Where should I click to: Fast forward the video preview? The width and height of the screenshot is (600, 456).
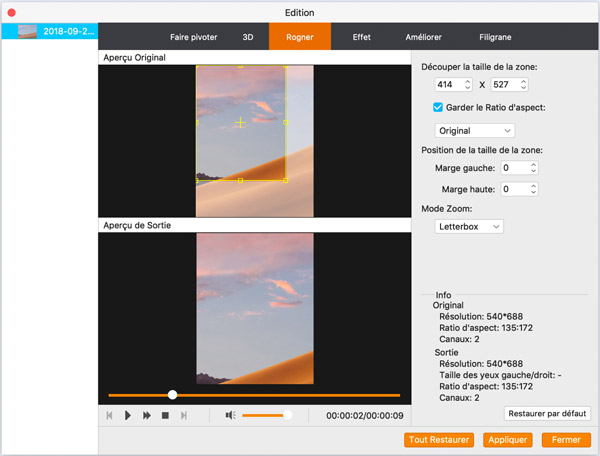147,415
